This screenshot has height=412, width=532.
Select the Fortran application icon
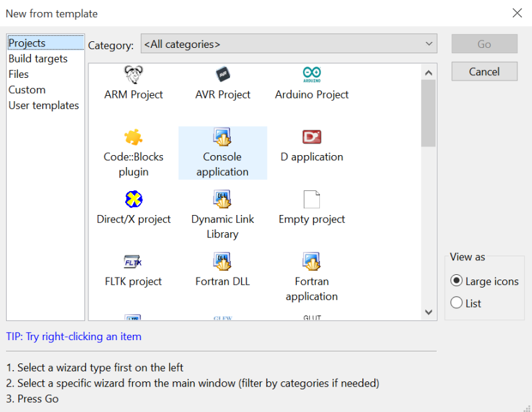point(312,262)
